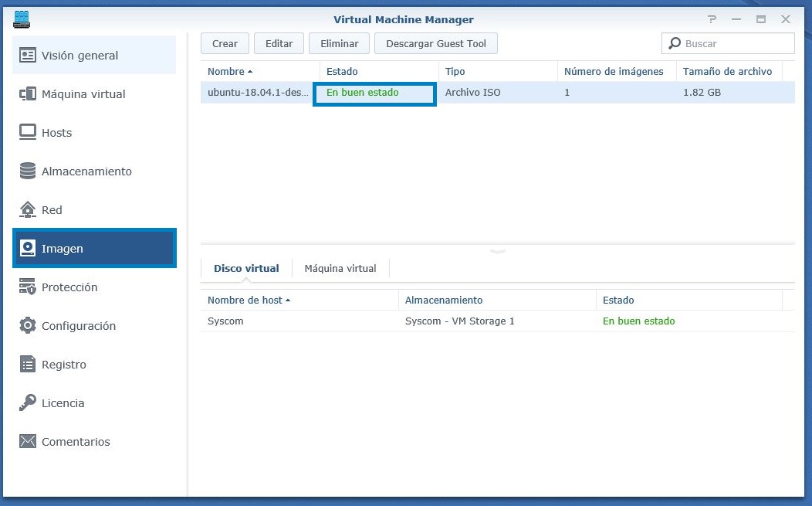Viewport: 812px width, 506px height.
Task: Open Almacenamiento database icon
Action: pyautogui.click(x=28, y=171)
